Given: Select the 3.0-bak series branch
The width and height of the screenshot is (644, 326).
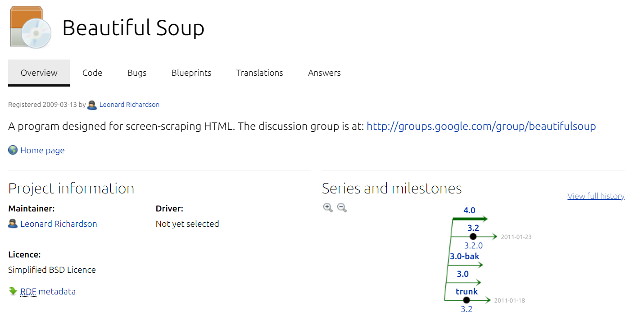Looking at the screenshot, I should [x=464, y=256].
